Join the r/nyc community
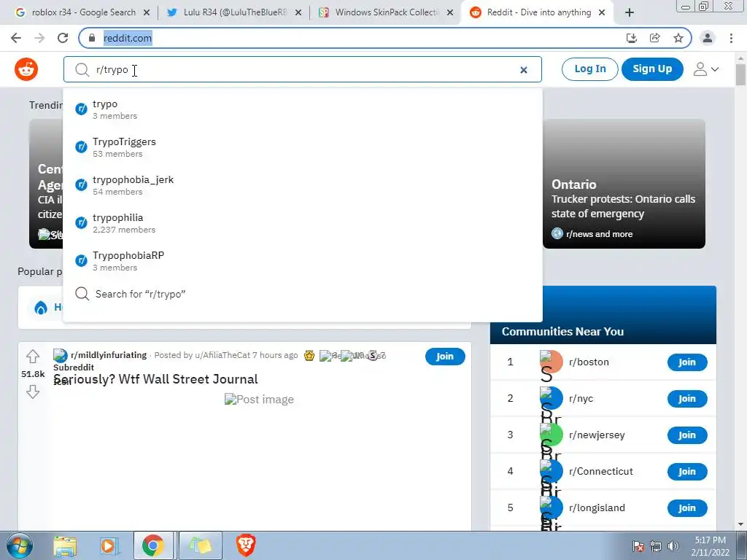This screenshot has width=747, height=560. [x=687, y=399]
